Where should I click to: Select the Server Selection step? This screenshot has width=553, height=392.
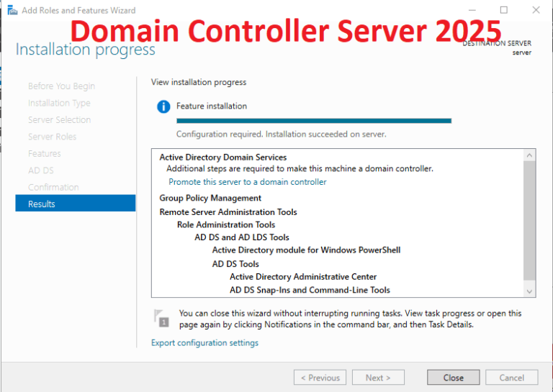point(59,119)
